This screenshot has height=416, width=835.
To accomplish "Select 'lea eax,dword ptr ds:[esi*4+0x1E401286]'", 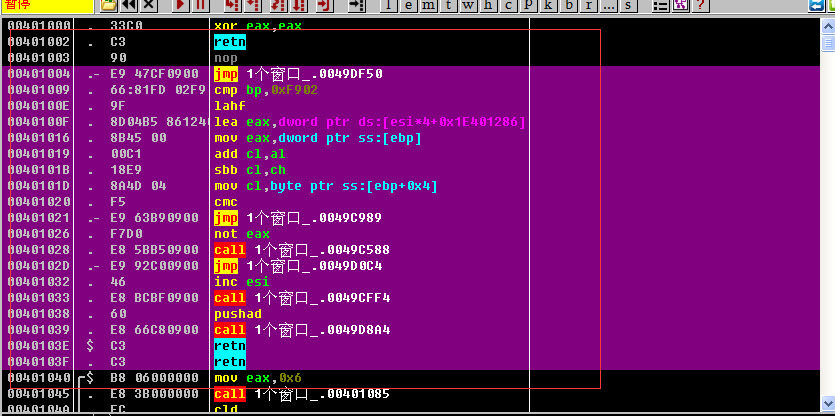I will (370, 122).
